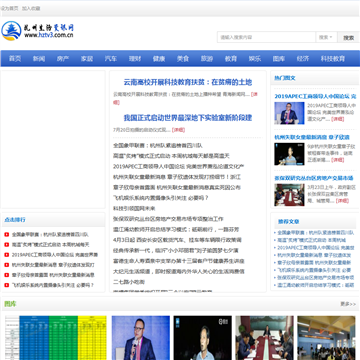Viewport: 360px width, 360px height.
Task: Open the 图库 navigation item
Action: pos(279,59)
